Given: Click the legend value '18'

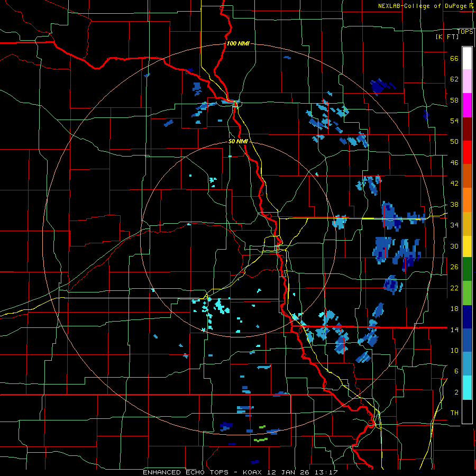Looking at the screenshot, I should pyautogui.click(x=454, y=309).
